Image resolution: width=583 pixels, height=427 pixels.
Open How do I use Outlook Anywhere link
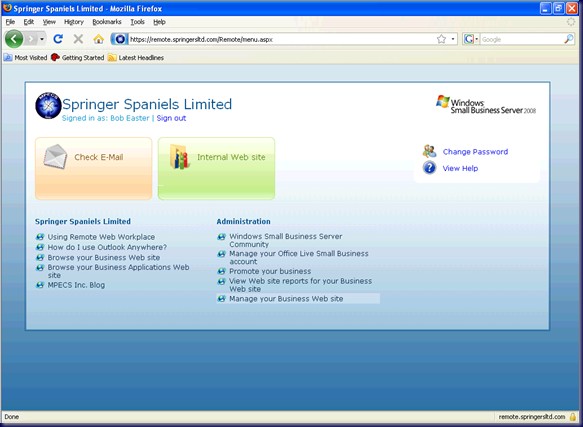[107, 247]
